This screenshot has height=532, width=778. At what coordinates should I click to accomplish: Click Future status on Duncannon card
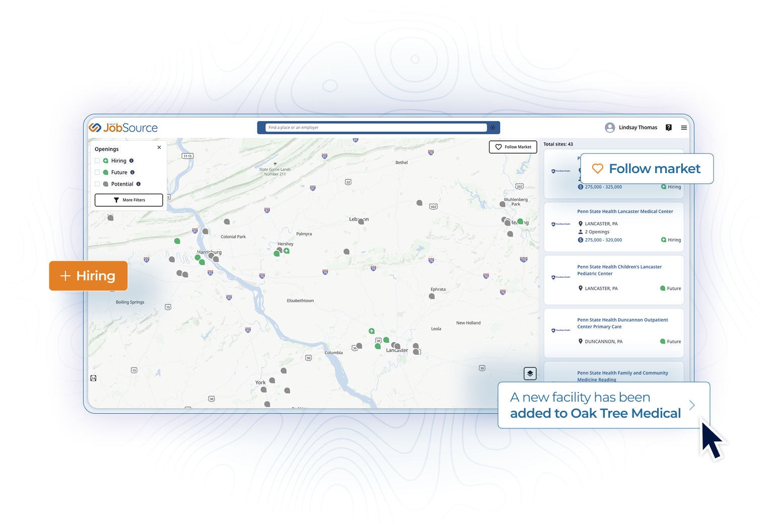coord(671,341)
